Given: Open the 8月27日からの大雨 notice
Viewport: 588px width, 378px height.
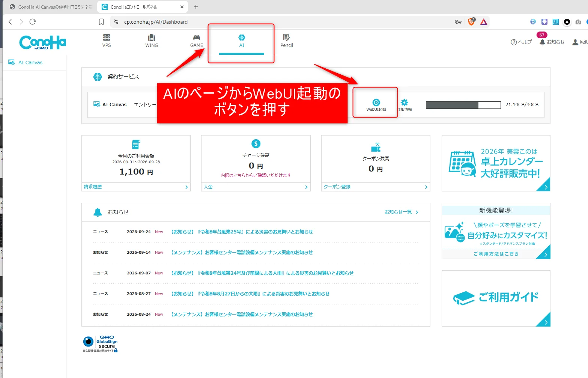Looking at the screenshot, I should click(250, 294).
